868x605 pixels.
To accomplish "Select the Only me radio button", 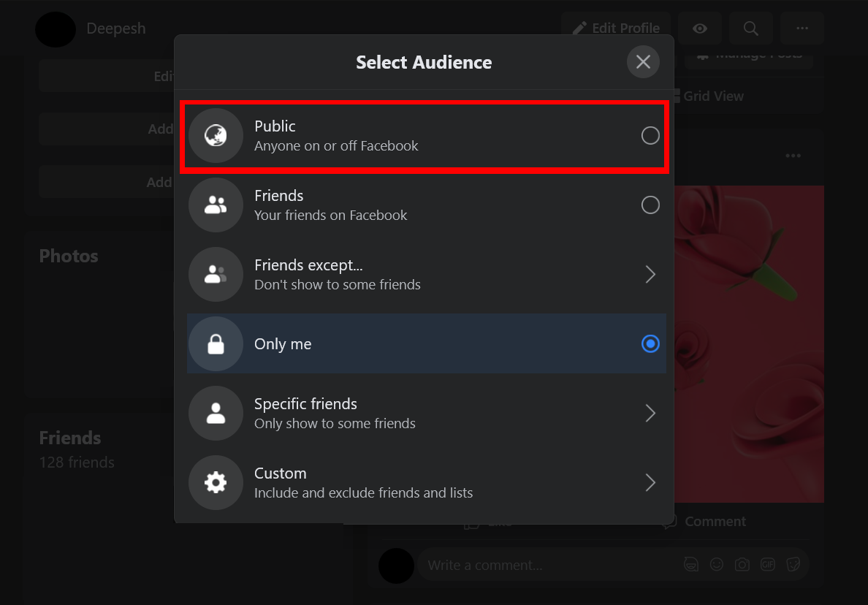I will click(x=650, y=343).
